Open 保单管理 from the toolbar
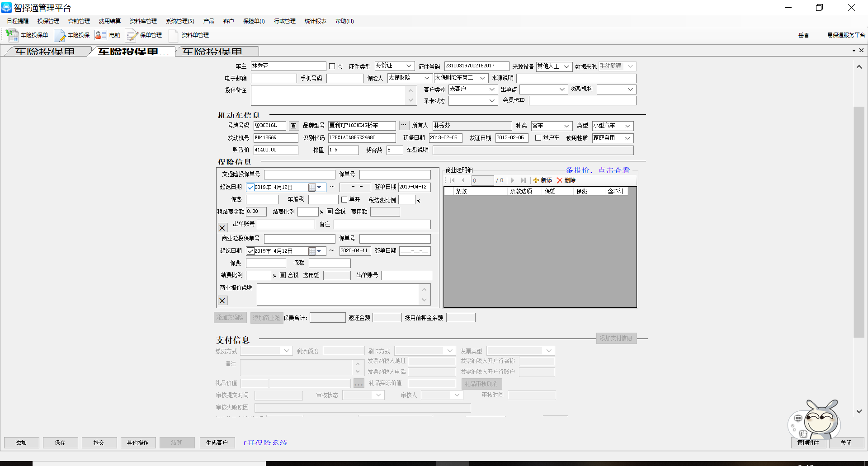 tap(132, 35)
